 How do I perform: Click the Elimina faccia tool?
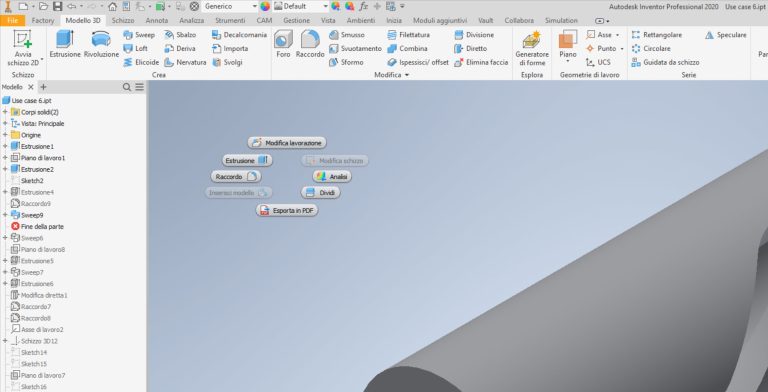481,62
